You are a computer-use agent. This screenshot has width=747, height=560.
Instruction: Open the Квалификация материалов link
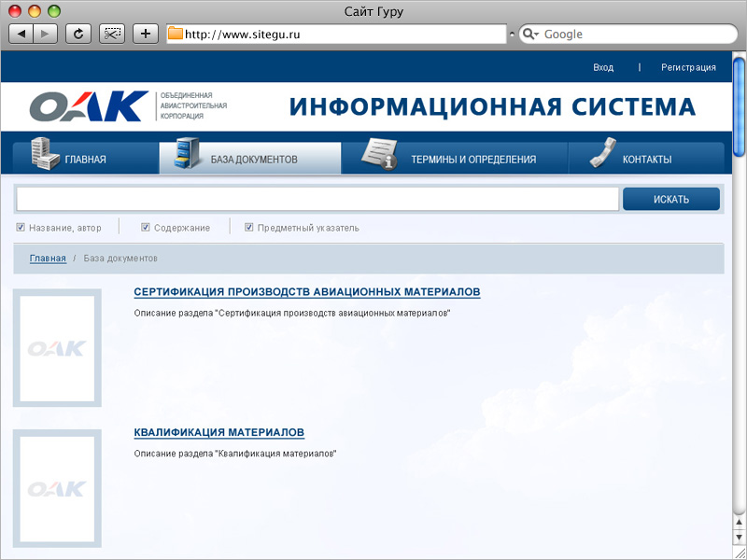[219, 432]
